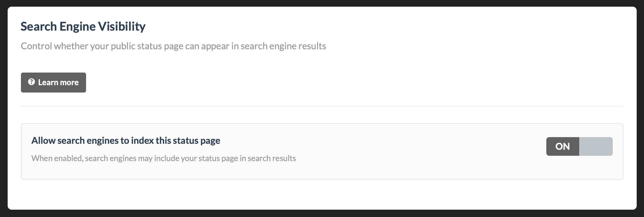644x217 pixels.
Task: Click the question mark help icon
Action: [x=32, y=82]
